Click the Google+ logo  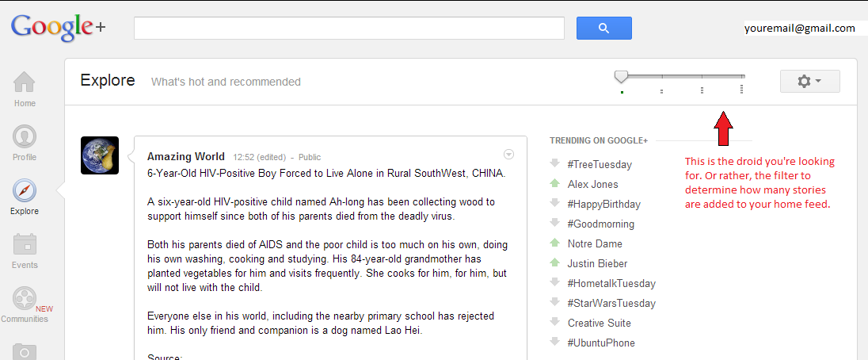tap(58, 29)
